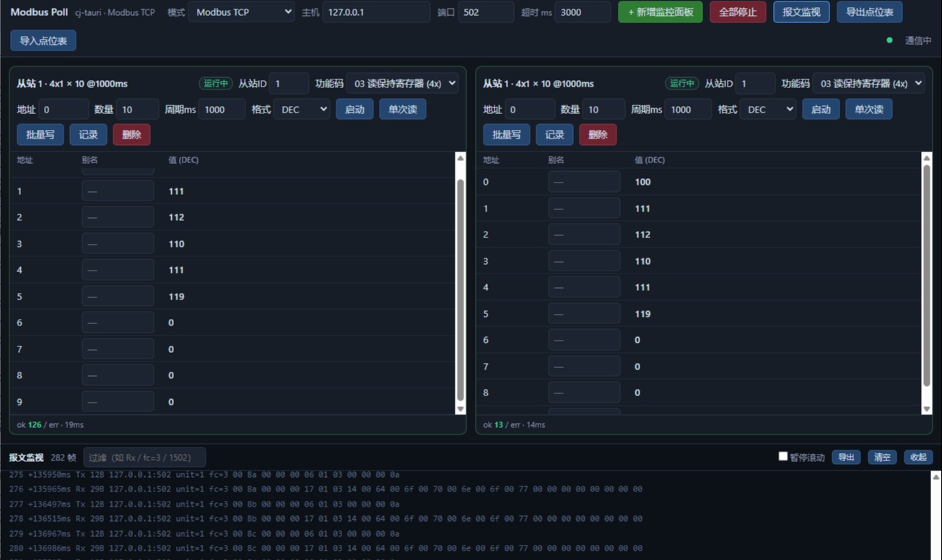
Task: Click 启动 in the left panel
Action: [x=354, y=110]
